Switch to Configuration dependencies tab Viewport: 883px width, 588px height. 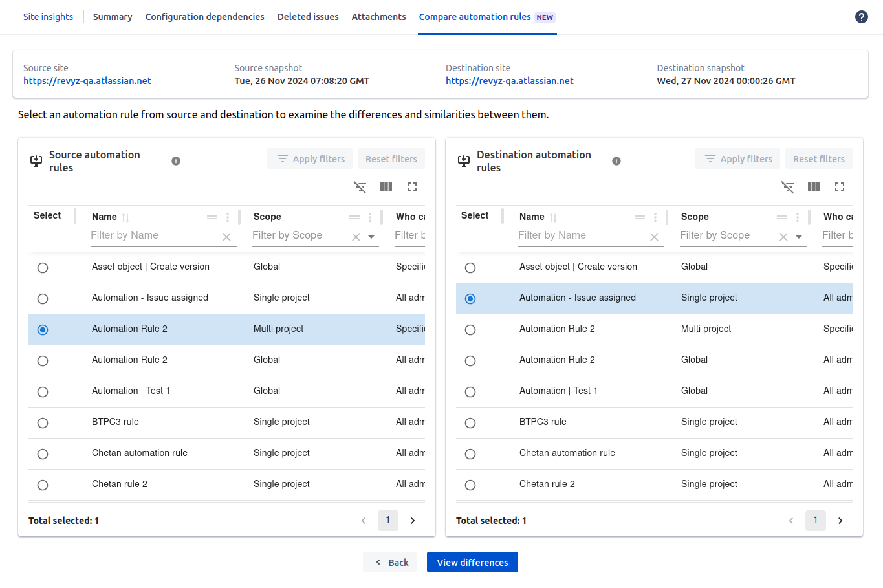click(204, 17)
